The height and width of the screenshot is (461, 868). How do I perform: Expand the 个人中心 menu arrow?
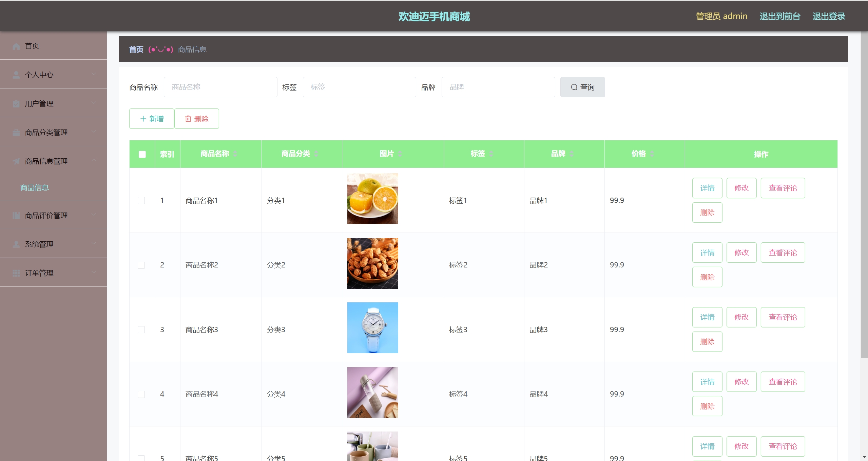click(94, 74)
